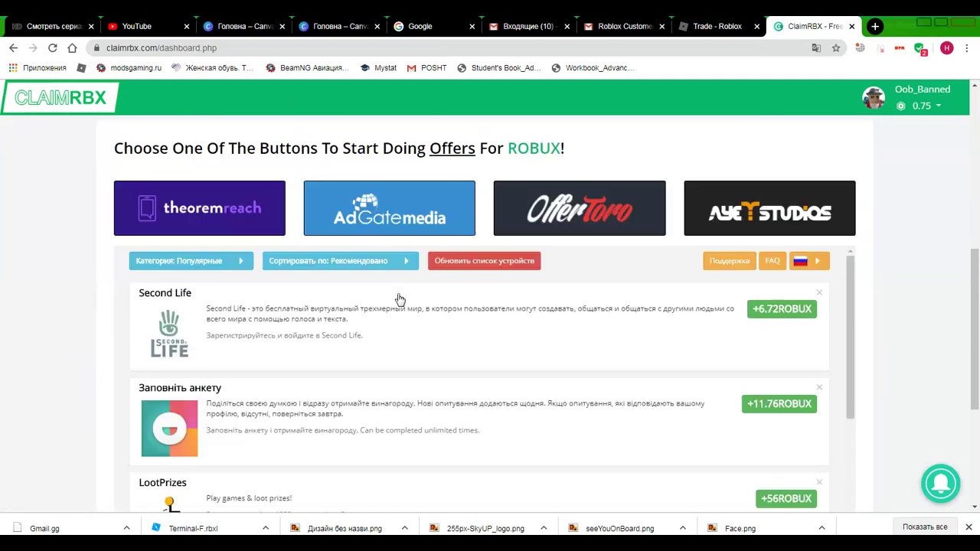
Task: Expand options for Terminal-F.rbxl download
Action: pos(266,528)
